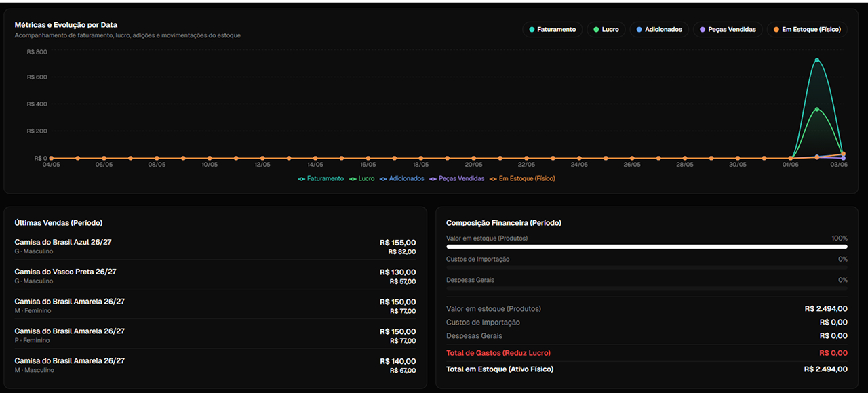Click the R$ 130,00 sale price
868x393 pixels.
398,272
